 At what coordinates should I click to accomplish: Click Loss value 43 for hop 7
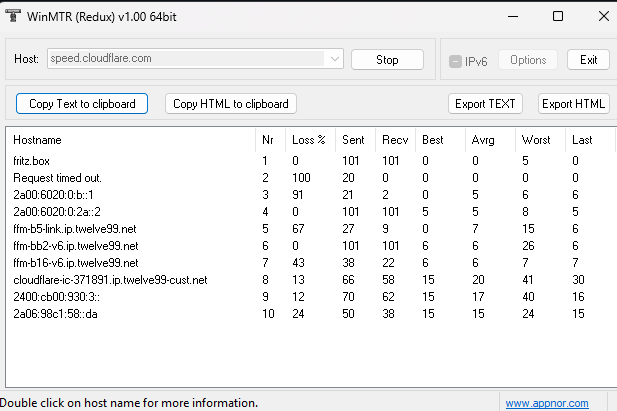pyautogui.click(x=298, y=263)
